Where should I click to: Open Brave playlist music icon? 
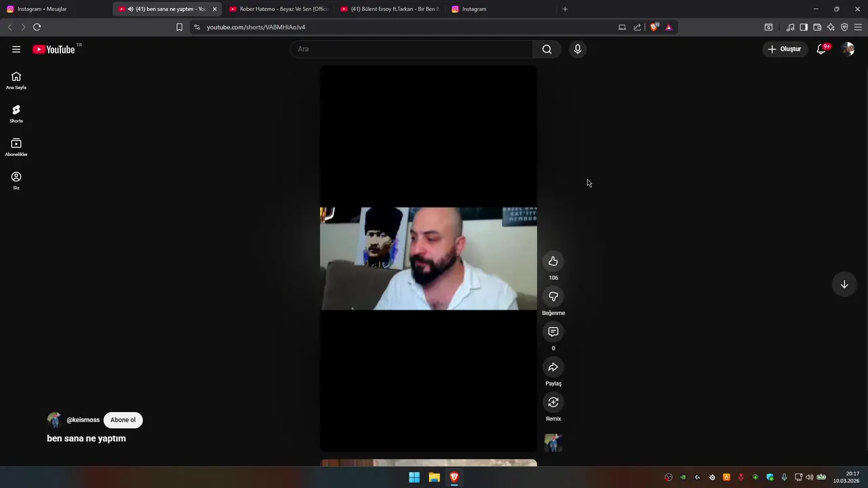(790, 27)
